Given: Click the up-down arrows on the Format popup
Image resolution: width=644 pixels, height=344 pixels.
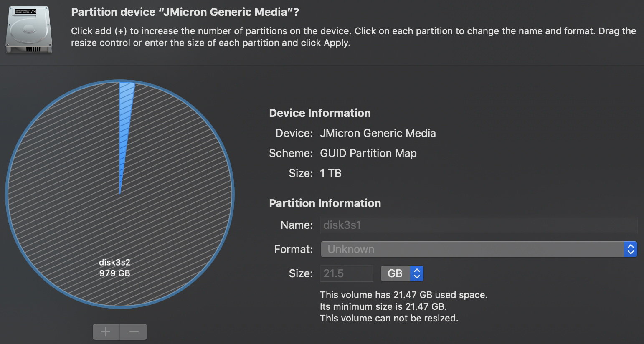Looking at the screenshot, I should [631, 249].
